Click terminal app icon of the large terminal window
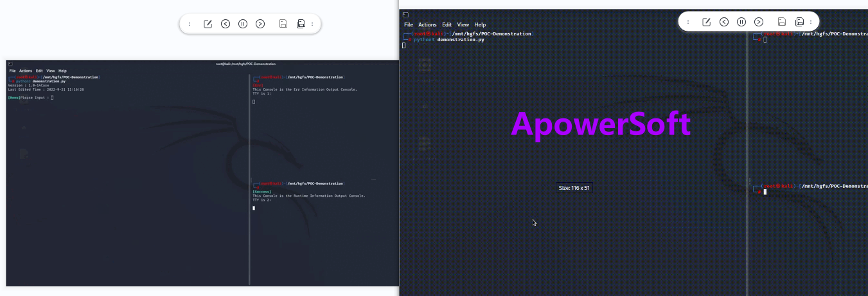The width and height of the screenshot is (868, 296). 405,15
